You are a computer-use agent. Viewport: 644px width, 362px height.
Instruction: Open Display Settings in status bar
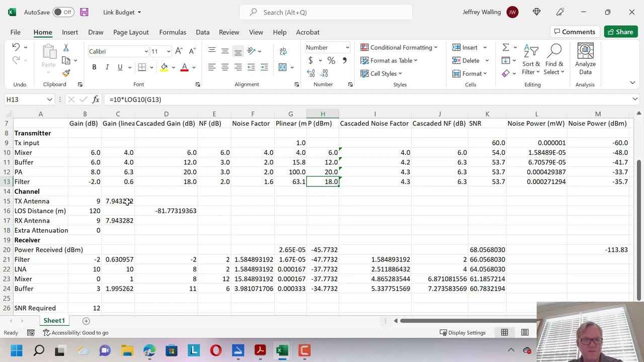point(462,332)
